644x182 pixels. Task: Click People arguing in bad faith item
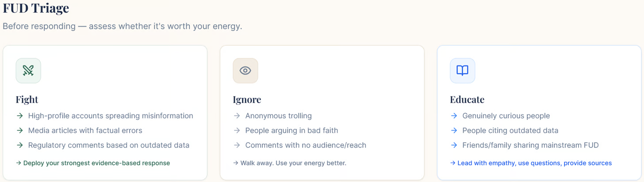point(291,131)
